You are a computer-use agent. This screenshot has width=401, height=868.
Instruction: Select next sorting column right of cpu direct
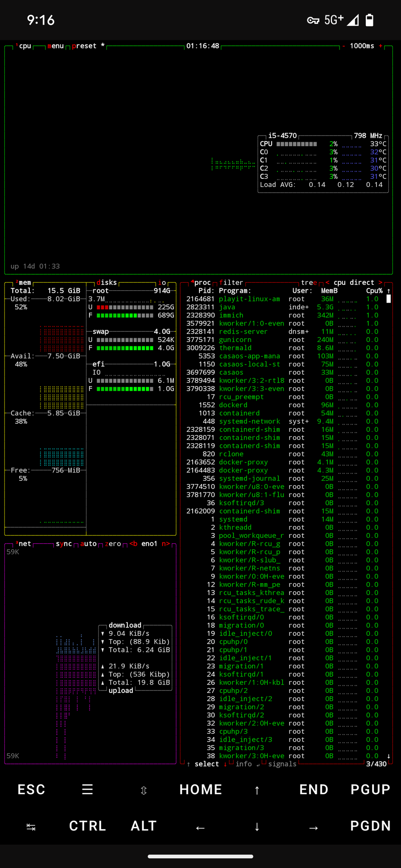click(380, 282)
